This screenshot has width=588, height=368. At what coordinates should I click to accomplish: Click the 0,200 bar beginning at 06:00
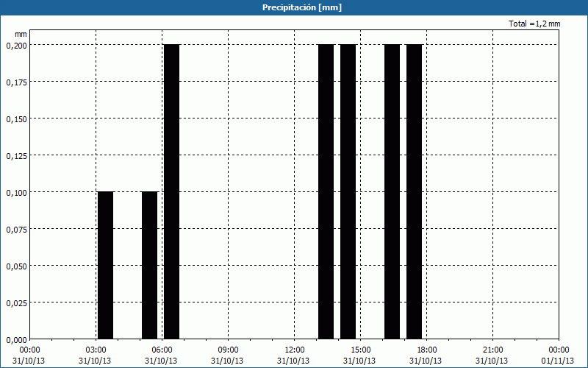[171, 191]
